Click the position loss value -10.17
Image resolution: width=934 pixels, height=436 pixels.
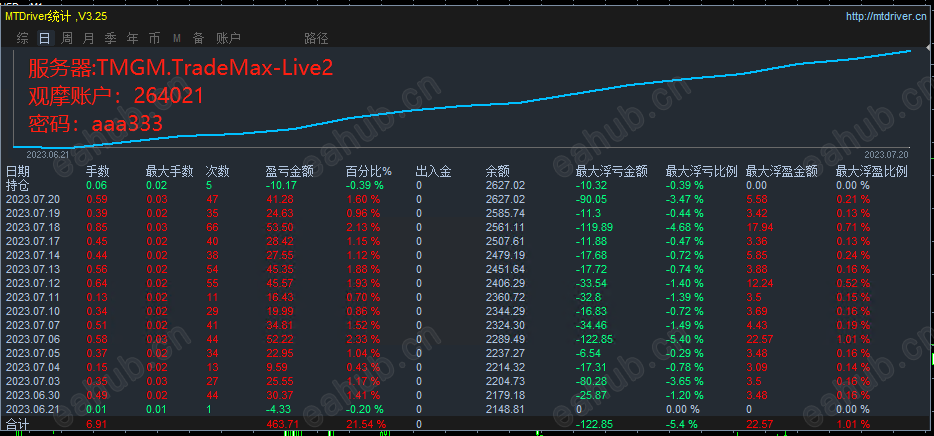(280, 185)
